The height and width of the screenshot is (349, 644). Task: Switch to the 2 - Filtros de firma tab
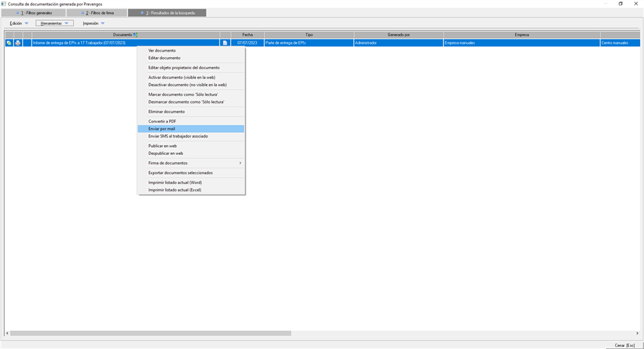pos(97,13)
